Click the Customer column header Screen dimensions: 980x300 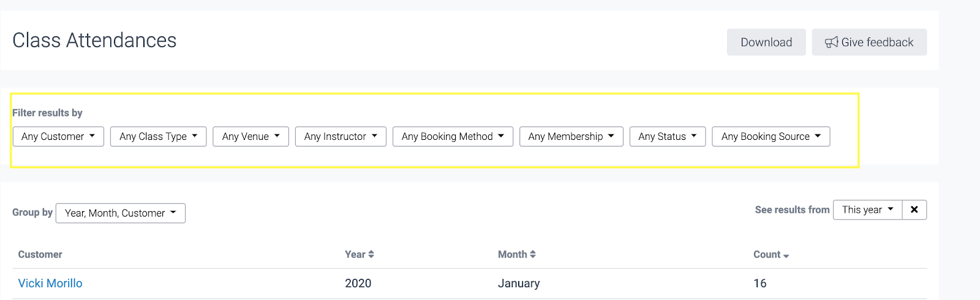pos(40,255)
